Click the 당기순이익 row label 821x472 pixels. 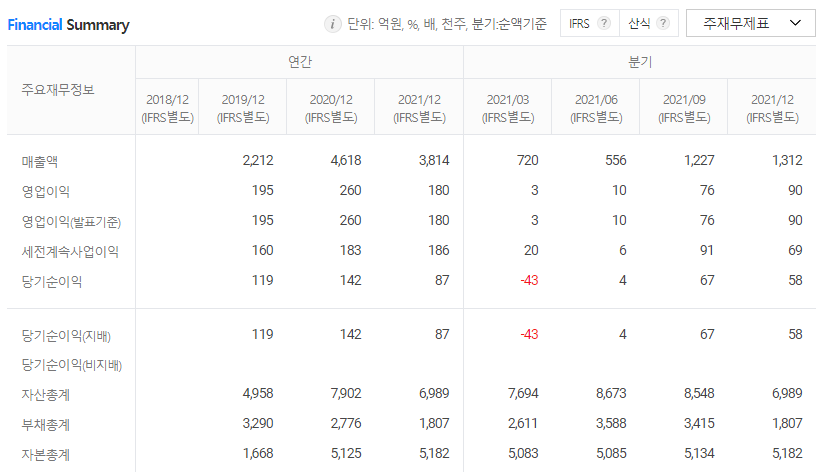52,281
